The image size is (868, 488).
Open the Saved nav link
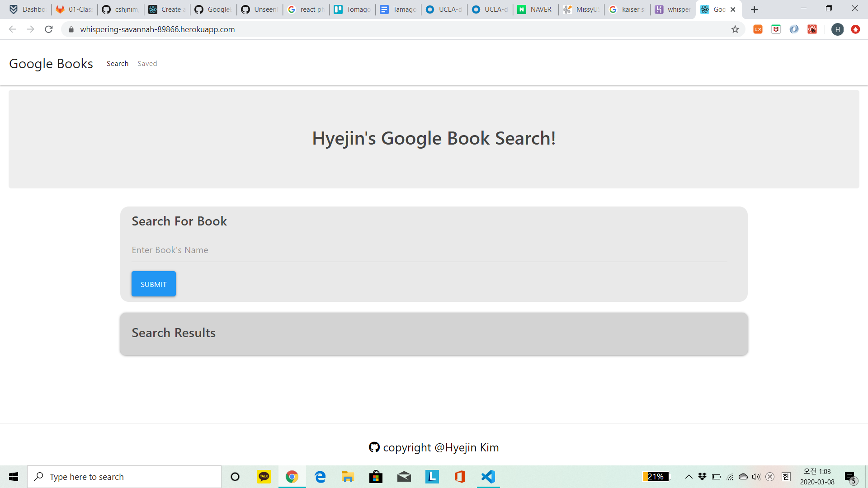pyautogui.click(x=147, y=64)
